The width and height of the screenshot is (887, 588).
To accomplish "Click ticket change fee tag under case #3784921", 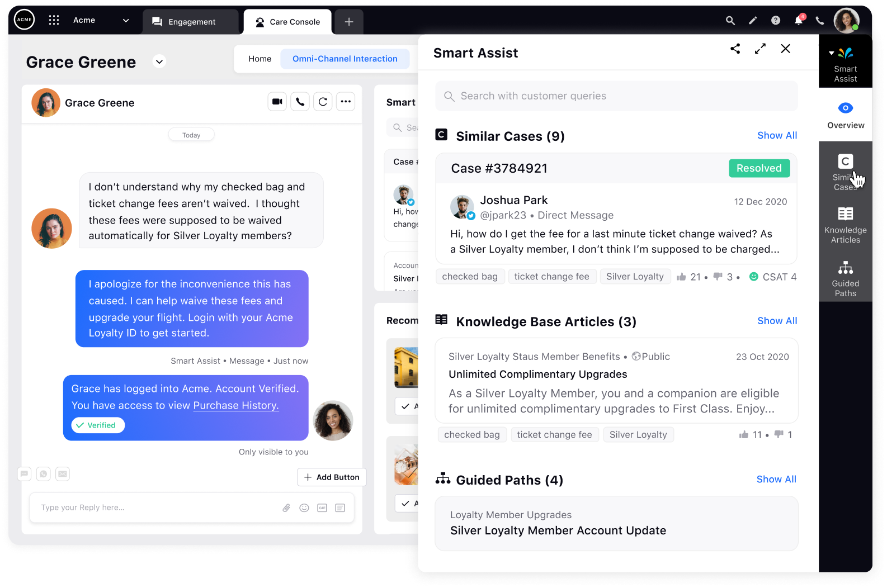I will click(551, 277).
